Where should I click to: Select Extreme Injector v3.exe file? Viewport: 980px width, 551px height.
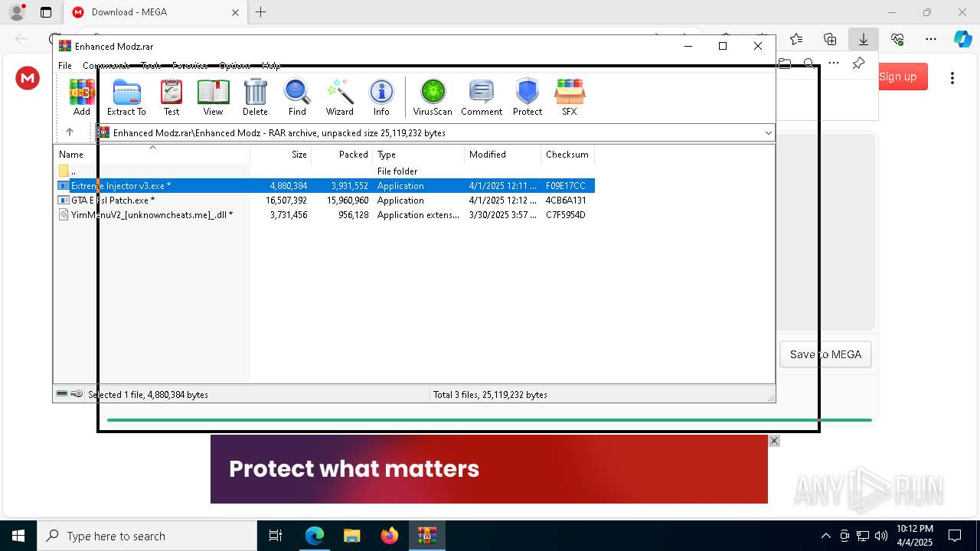(325, 186)
